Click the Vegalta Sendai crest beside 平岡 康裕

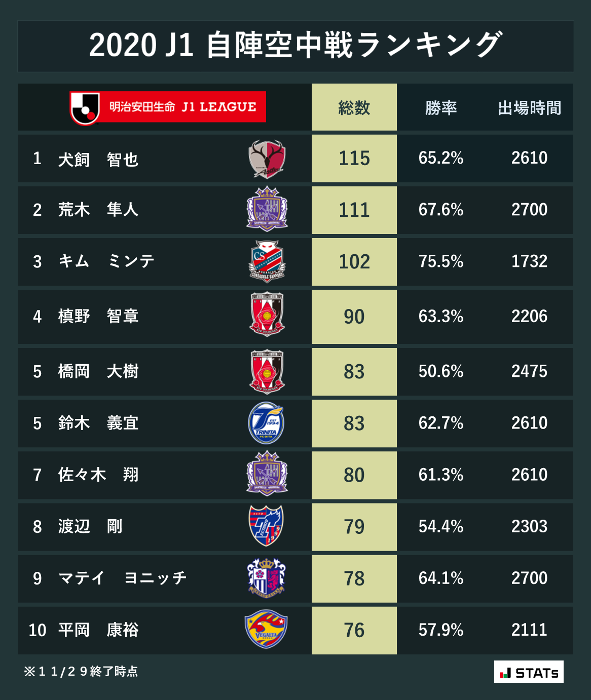266,629
